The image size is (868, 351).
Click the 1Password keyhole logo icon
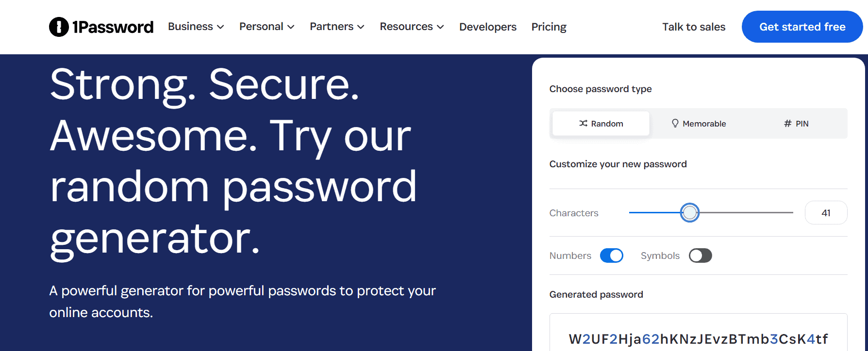59,27
